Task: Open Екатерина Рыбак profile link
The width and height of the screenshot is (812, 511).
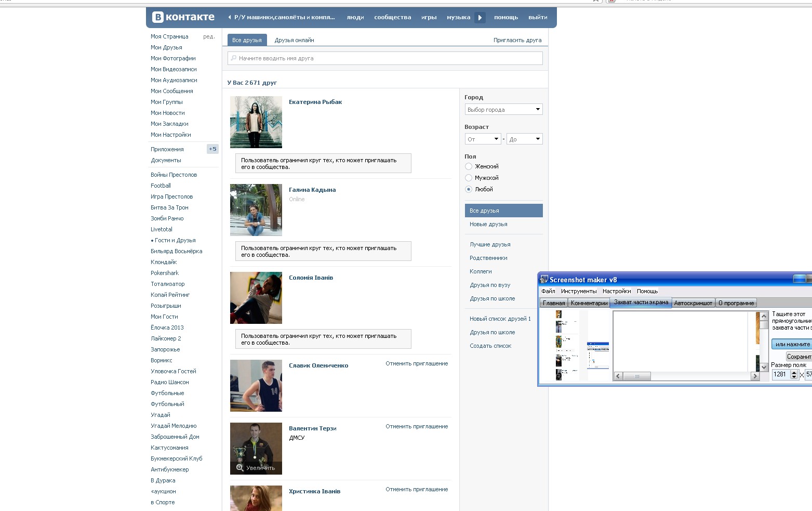Action: (x=315, y=102)
